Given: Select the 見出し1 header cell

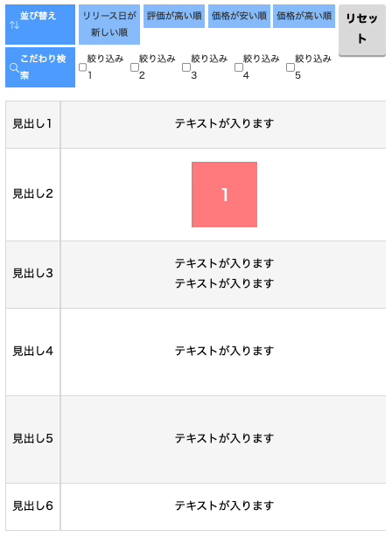Looking at the screenshot, I should click(x=33, y=125).
